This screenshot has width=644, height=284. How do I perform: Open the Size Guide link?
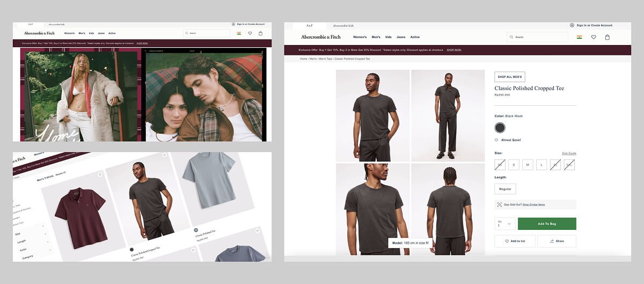point(569,153)
